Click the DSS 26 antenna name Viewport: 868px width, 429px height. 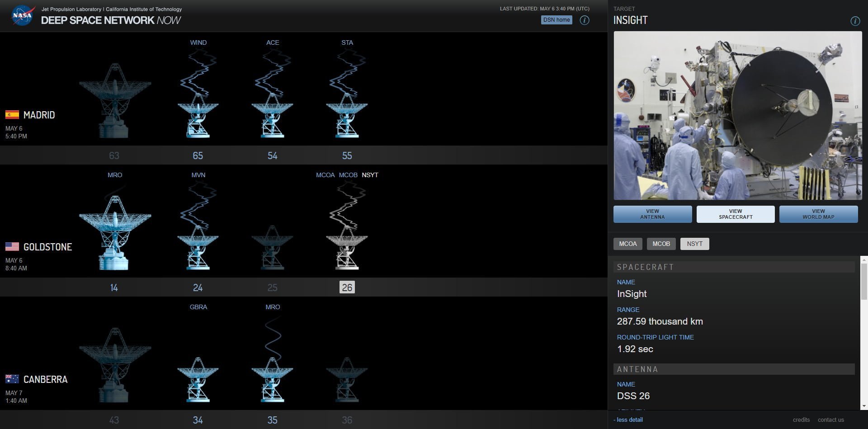[633, 396]
